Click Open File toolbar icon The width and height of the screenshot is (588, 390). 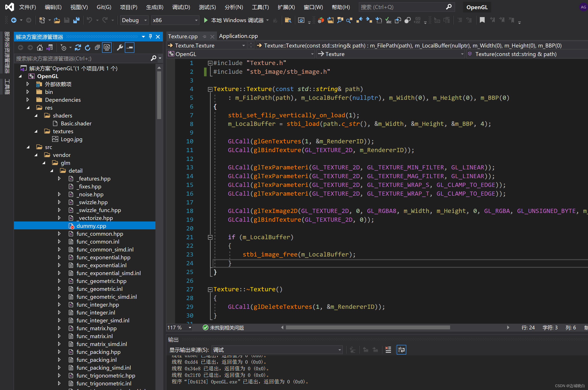[57, 20]
